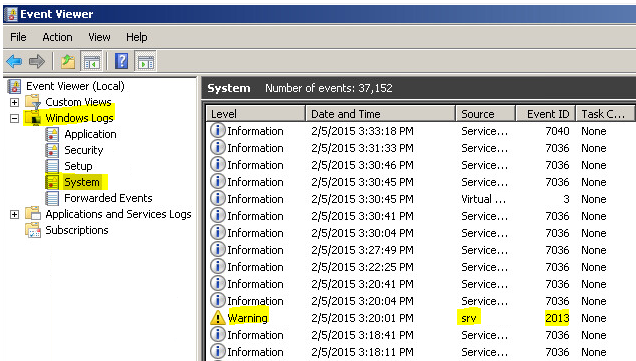Open the View menu

(99, 37)
